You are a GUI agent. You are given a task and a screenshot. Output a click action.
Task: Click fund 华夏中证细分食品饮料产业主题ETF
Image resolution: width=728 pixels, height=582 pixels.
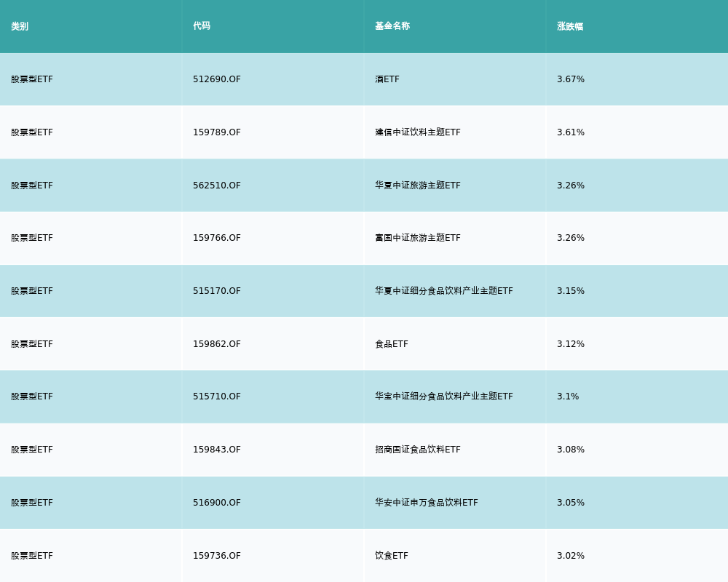[444, 291]
